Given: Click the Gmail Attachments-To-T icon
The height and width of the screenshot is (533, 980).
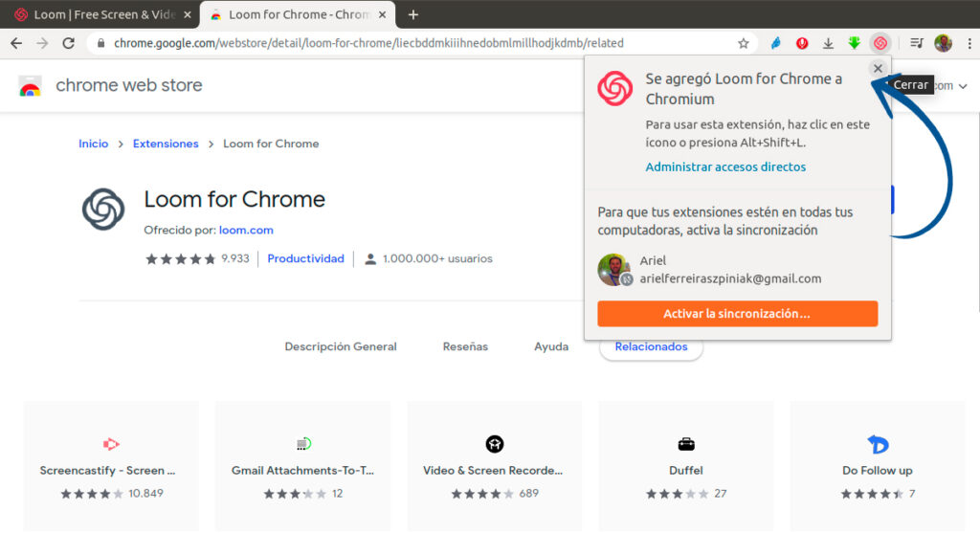Looking at the screenshot, I should (303, 444).
